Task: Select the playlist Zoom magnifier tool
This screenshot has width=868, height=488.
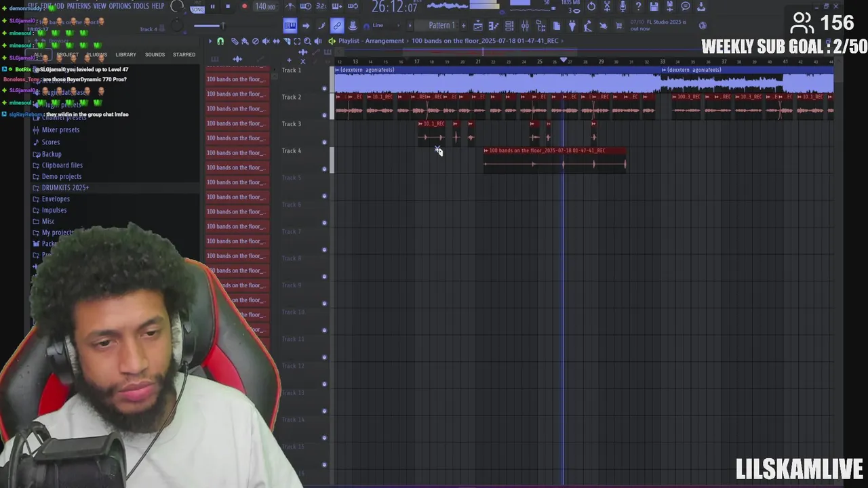Action: click(x=307, y=41)
